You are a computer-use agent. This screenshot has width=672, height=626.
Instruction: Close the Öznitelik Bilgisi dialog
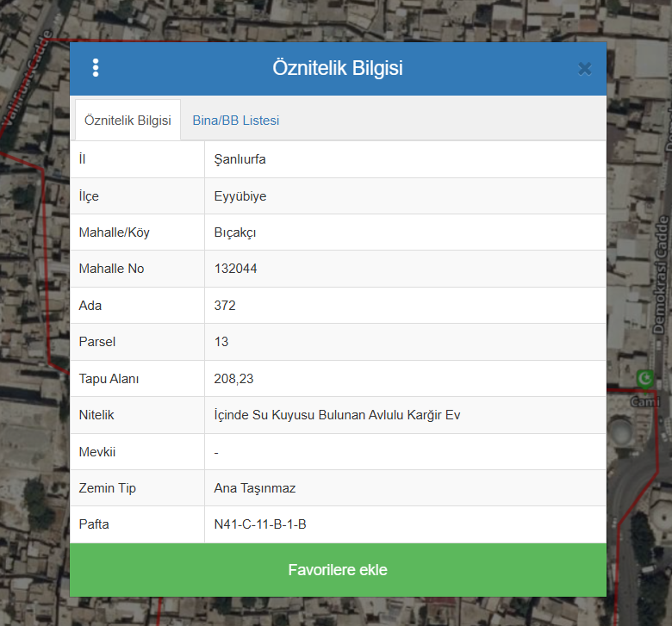pyautogui.click(x=584, y=69)
